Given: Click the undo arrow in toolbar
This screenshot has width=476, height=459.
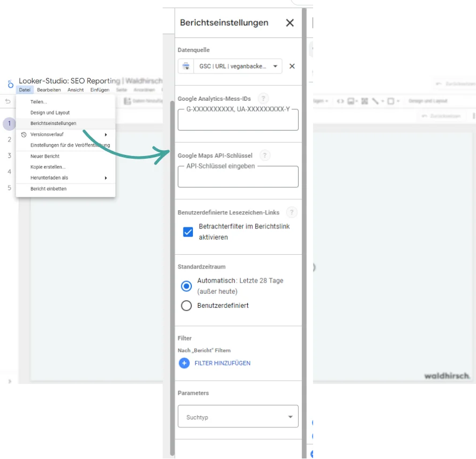Looking at the screenshot, I should pos(8,101).
